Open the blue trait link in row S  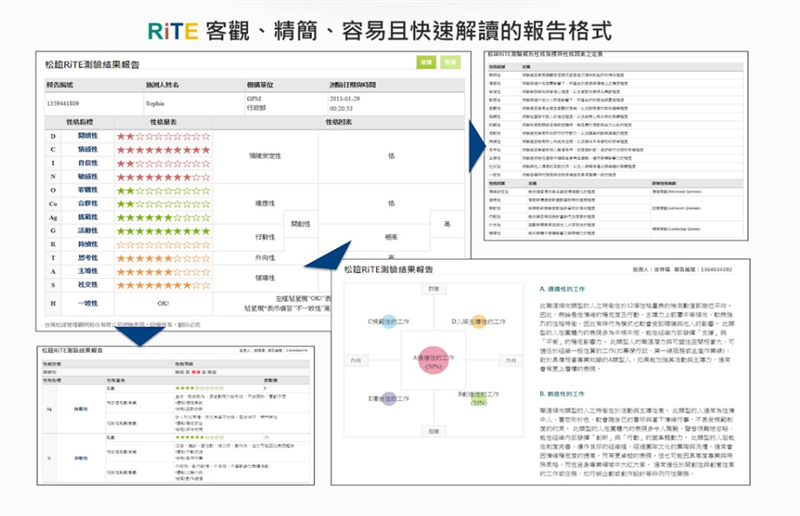(x=88, y=285)
